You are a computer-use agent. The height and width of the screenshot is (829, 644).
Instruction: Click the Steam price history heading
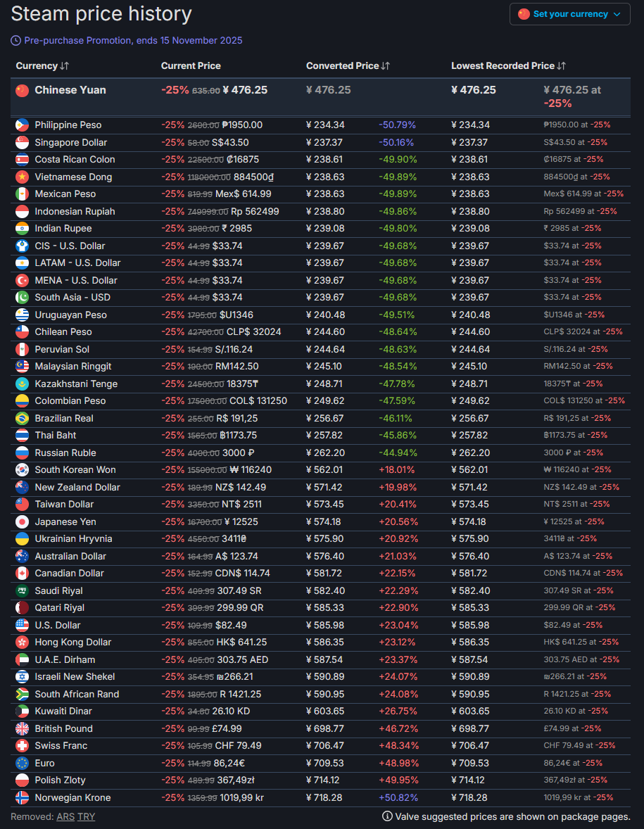click(101, 13)
